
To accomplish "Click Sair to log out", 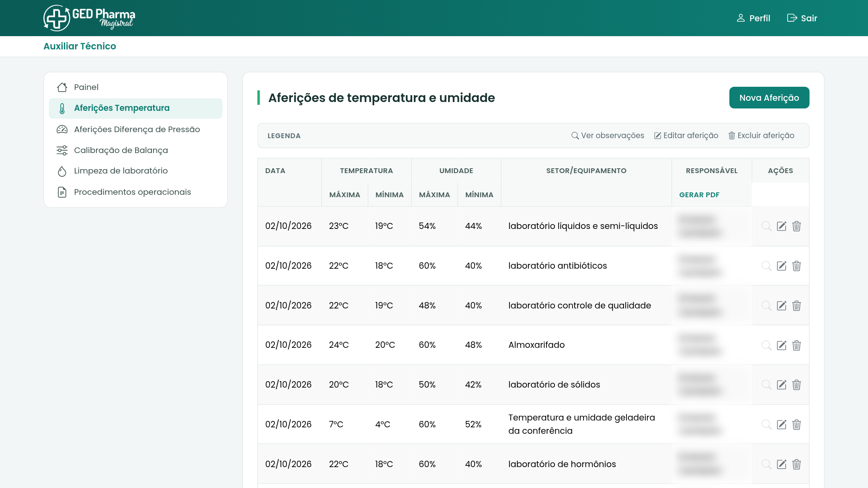I will click(802, 18).
